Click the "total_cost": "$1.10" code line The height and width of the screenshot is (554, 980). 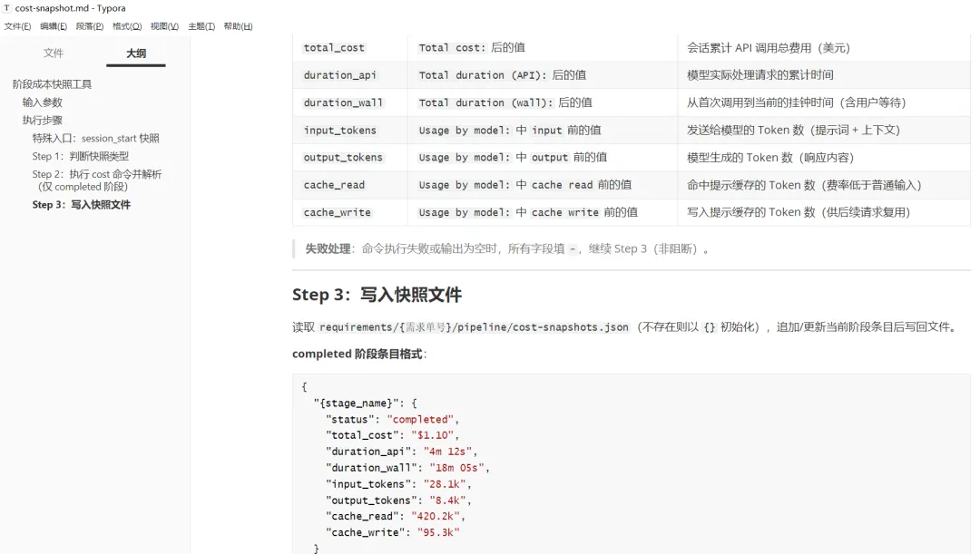(x=392, y=435)
